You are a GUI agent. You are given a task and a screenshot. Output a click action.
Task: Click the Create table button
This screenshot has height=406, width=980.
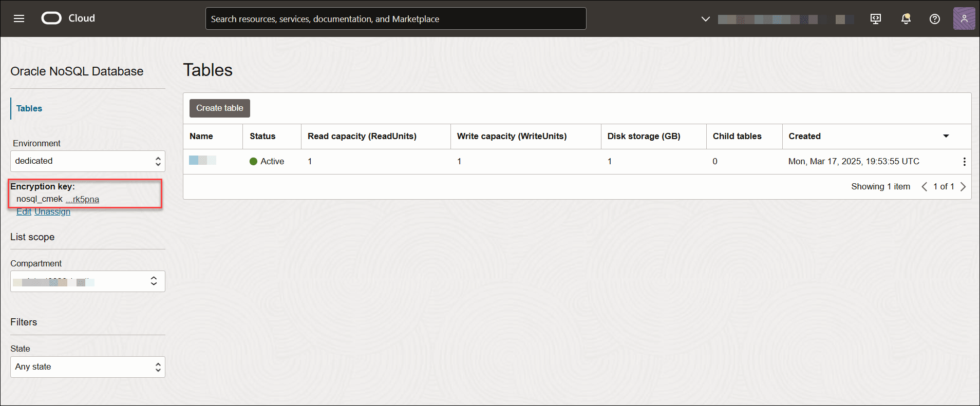[220, 108]
